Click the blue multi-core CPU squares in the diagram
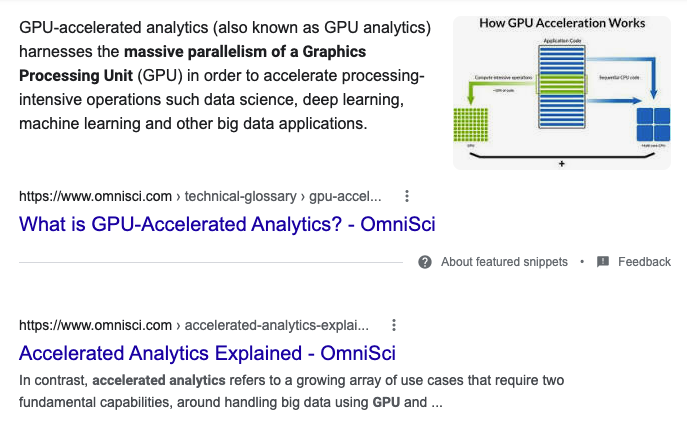687x426 pixels. click(653, 124)
